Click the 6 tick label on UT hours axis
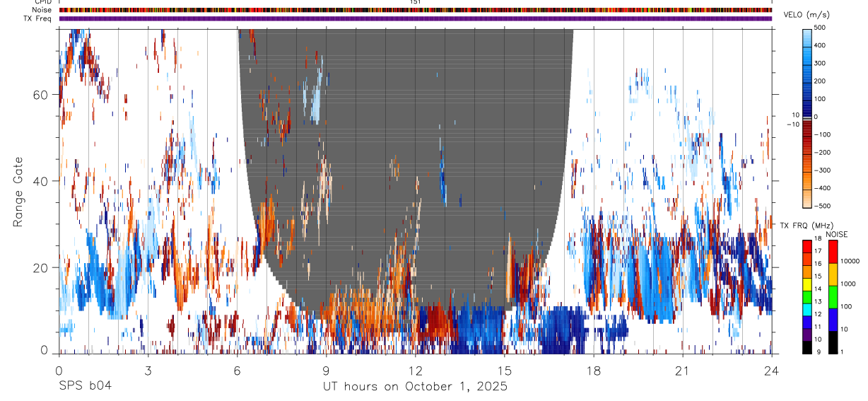Screen dimensions: 868x401 point(237,371)
